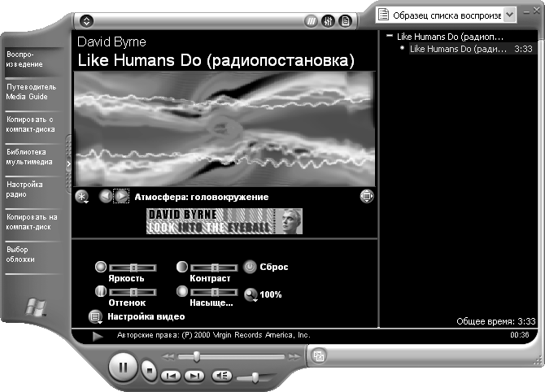Click the David Byrne artist name text
The width and height of the screenshot is (545, 392).
(111, 42)
